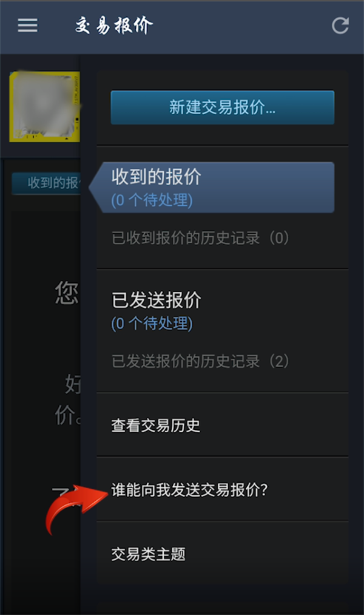The width and height of the screenshot is (364, 615).
Task: View 已收到报价的历史记录 (0) history
Action: (x=200, y=238)
